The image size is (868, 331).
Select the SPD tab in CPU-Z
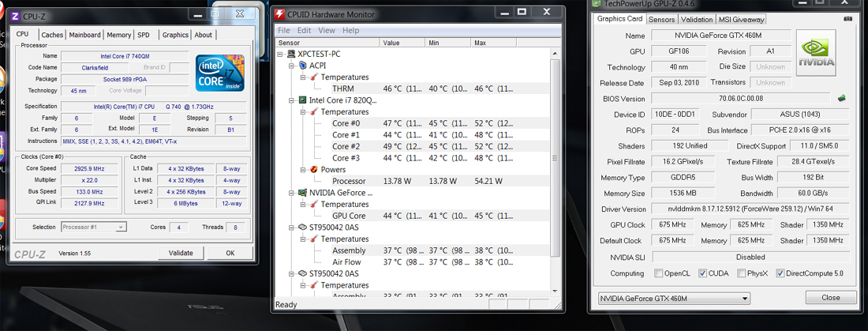point(144,35)
